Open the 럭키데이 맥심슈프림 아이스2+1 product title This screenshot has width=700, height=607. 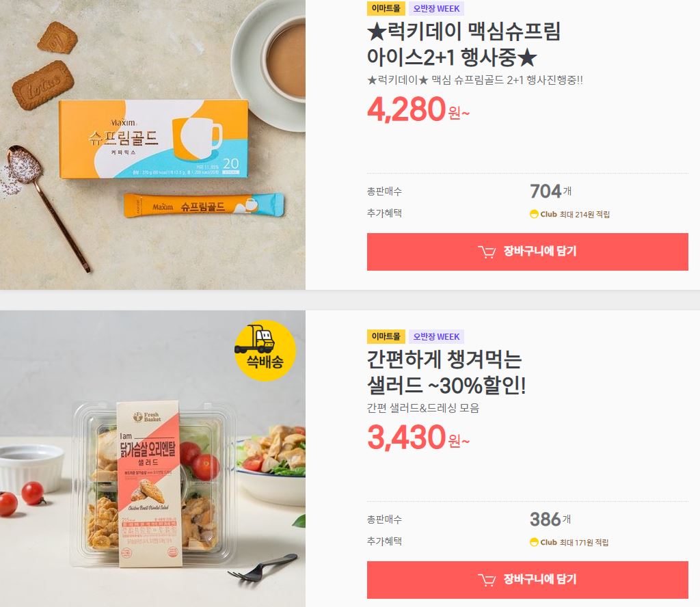(463, 44)
